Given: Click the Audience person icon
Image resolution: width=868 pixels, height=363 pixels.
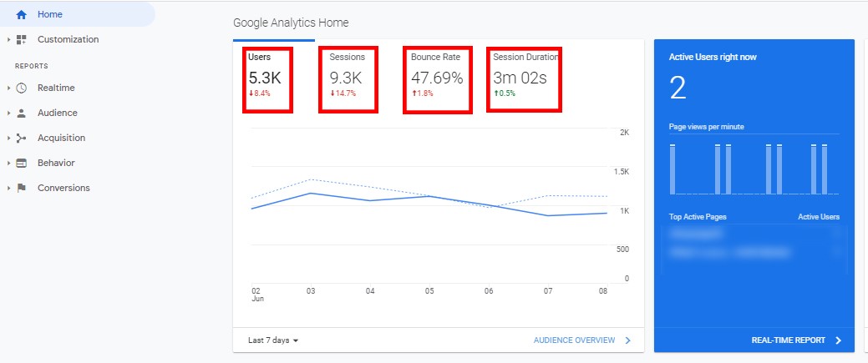Looking at the screenshot, I should [x=22, y=113].
